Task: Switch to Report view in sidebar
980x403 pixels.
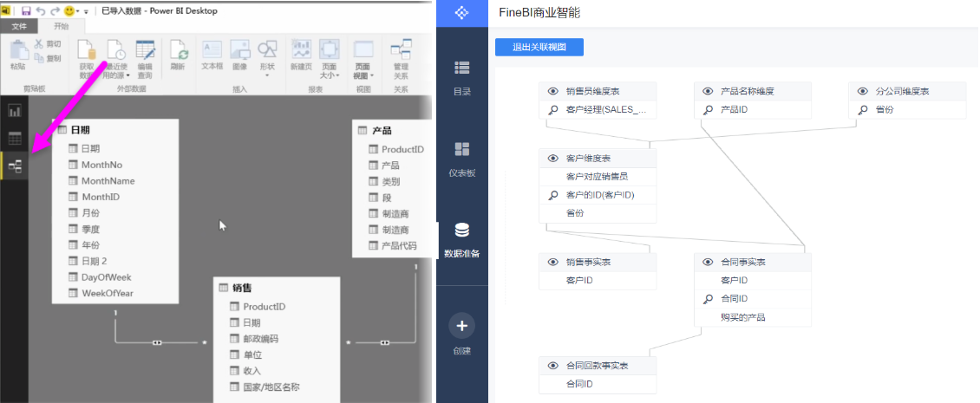Action: click(x=15, y=111)
